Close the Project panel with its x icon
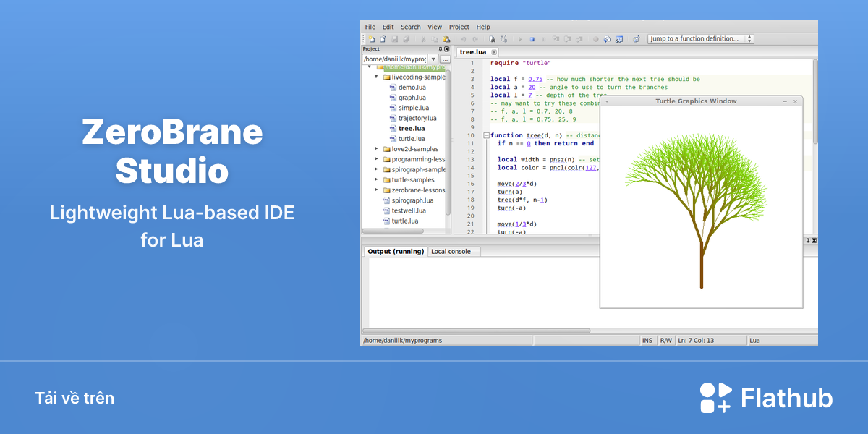Screen dimensions: 868x434 [x=447, y=49]
